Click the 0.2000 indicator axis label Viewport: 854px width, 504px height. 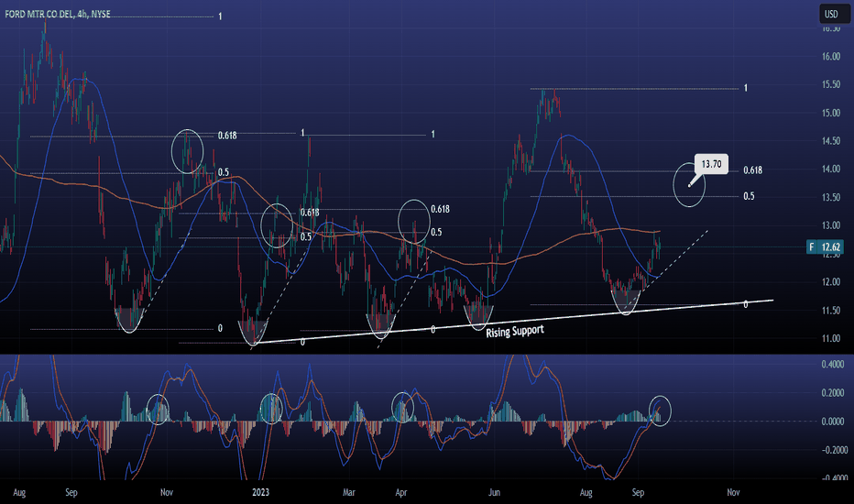[x=833, y=393]
